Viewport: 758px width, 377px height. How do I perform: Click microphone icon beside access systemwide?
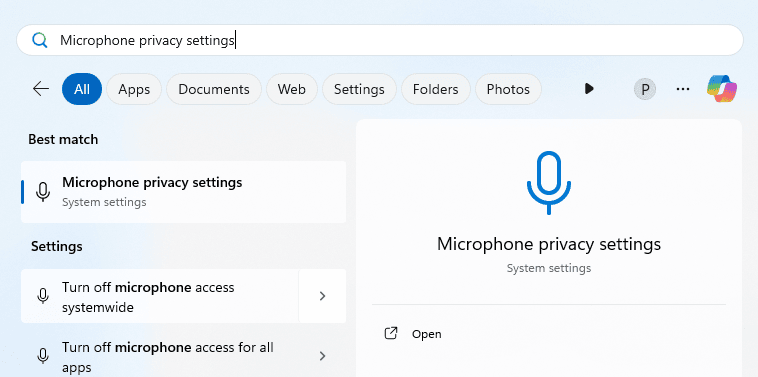[x=43, y=296]
